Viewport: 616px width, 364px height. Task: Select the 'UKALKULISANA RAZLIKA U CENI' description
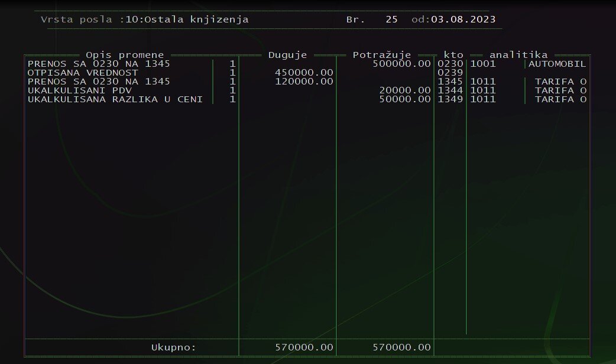[115, 99]
